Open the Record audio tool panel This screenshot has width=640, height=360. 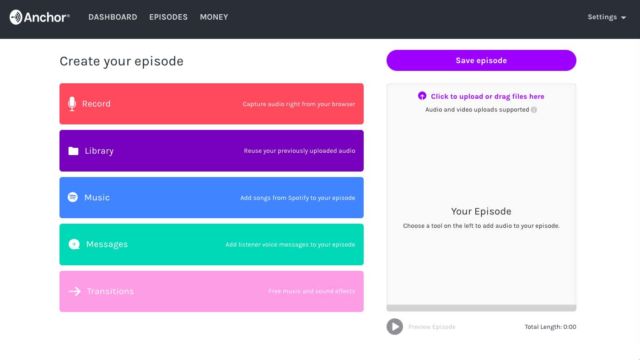click(x=211, y=104)
